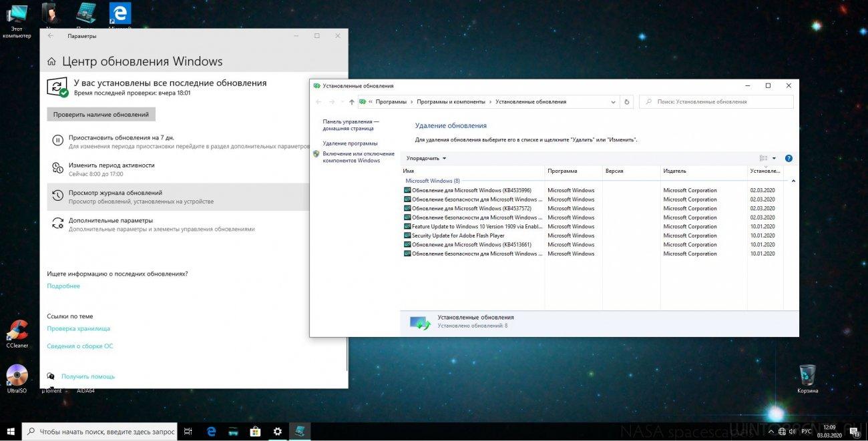Screen dimensions: 868x441
Task: Go up one level in Установленные обновления
Action: click(352, 102)
